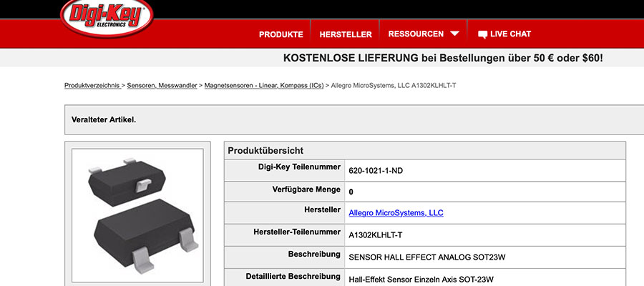The image size is (644, 286).
Task: Click Allegro MicroSystems, LLC manufacturer link
Action: click(x=396, y=213)
